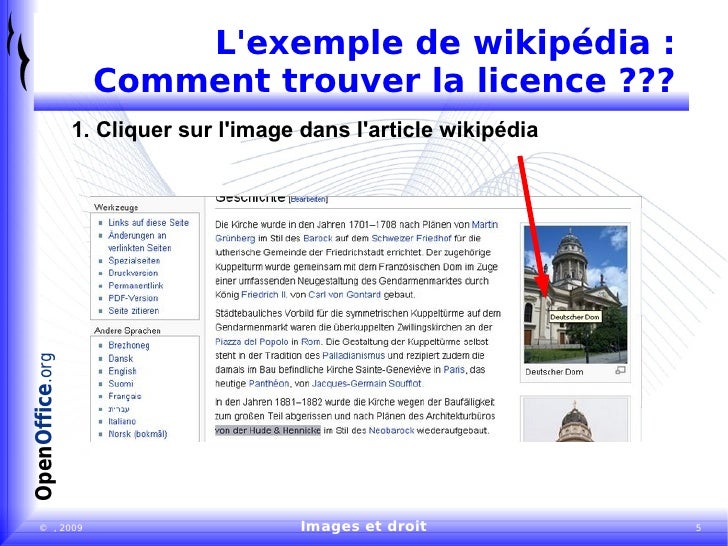The width and height of the screenshot is (728, 546).
Task: Switch to Dansk language version
Action: 121,359
